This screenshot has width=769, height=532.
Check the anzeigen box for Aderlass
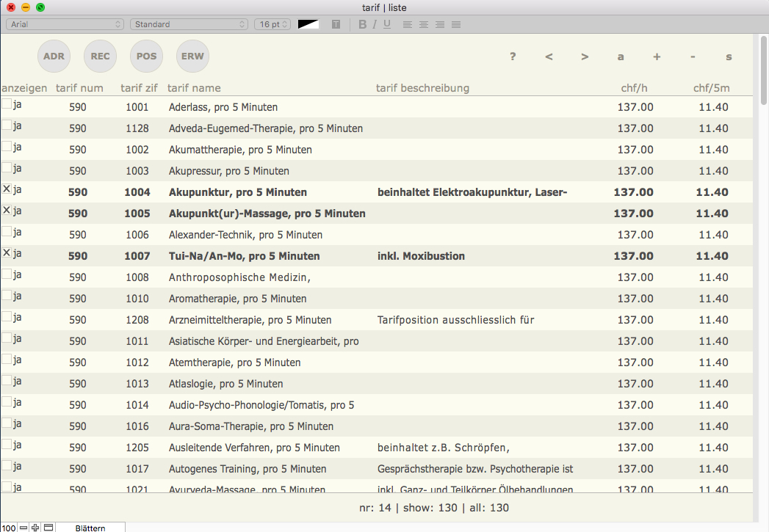[7, 104]
